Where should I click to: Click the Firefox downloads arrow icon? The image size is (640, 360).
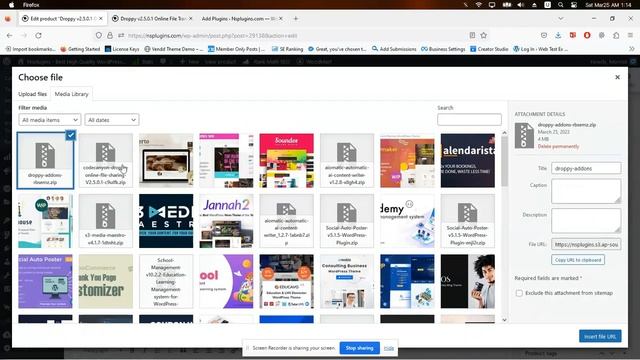click(x=558, y=36)
